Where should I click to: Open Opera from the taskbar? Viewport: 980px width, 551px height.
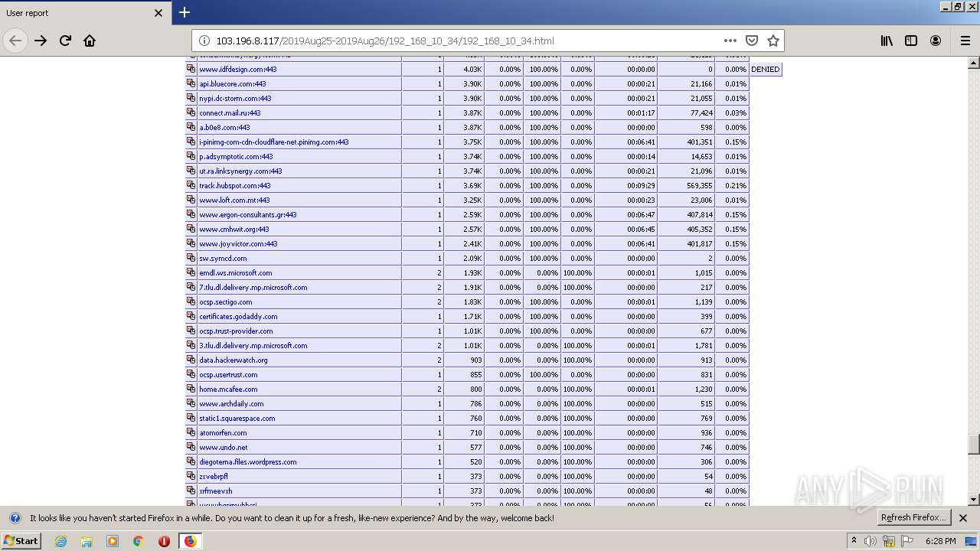(x=164, y=541)
